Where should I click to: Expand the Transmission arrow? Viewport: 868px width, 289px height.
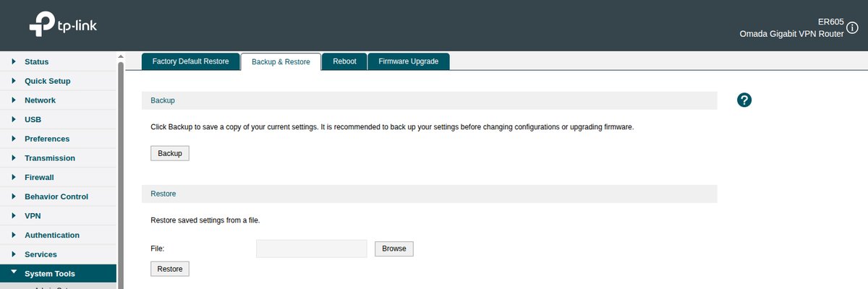pyautogui.click(x=14, y=158)
